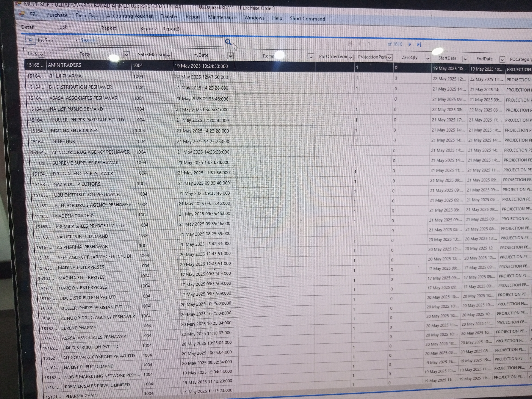Screen dimensions: 532x399
Task: Click the app icon in title bar
Action: click(x=18, y=4)
